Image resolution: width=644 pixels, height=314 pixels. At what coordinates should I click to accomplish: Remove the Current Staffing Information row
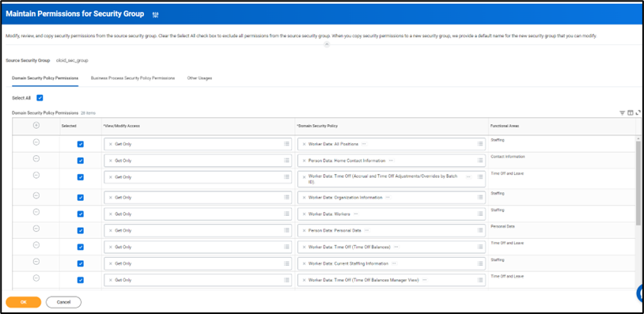click(36, 262)
